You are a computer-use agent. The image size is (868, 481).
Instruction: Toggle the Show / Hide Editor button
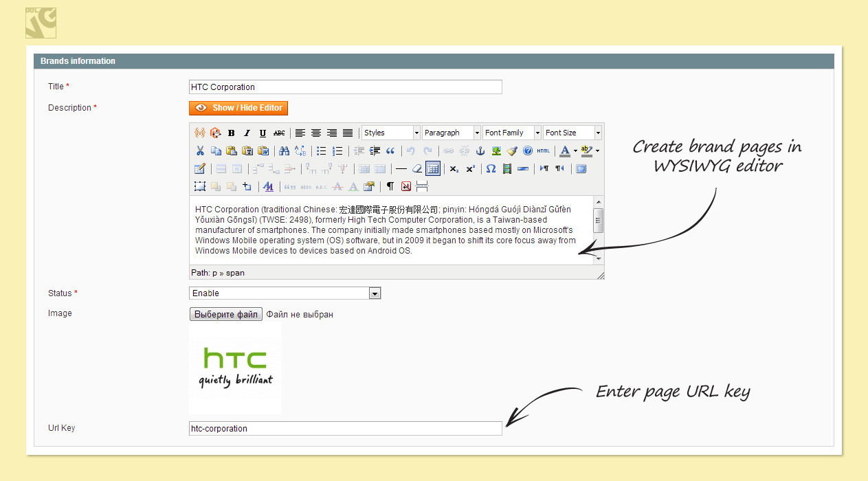[x=238, y=108]
